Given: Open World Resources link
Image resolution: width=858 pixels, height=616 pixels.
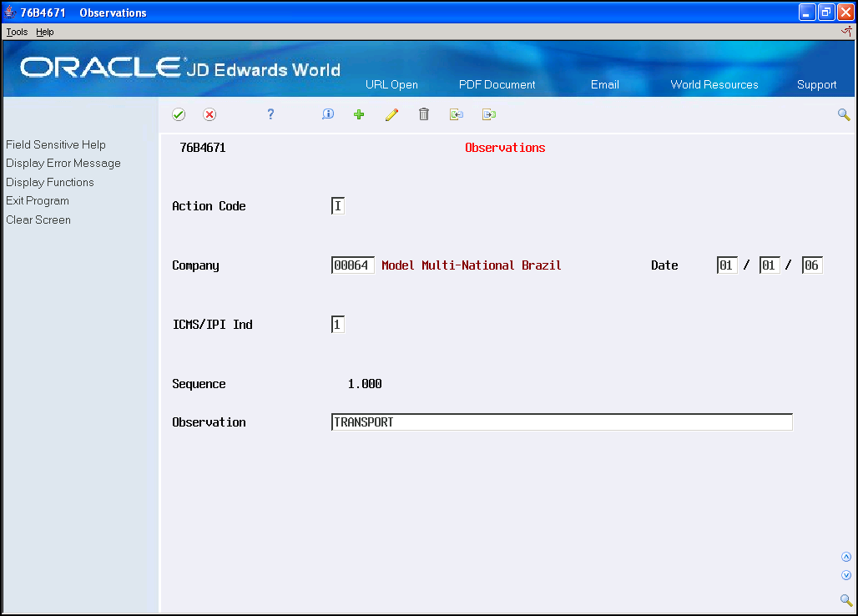Looking at the screenshot, I should 714,84.
